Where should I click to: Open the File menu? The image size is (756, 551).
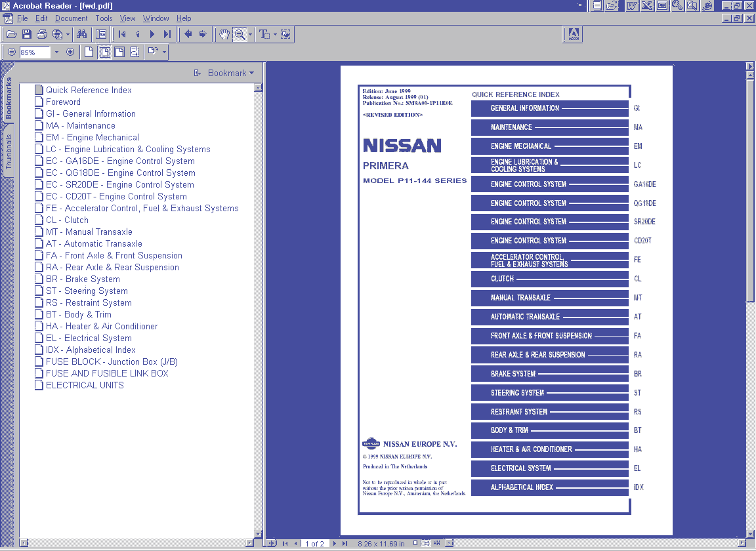[22, 18]
